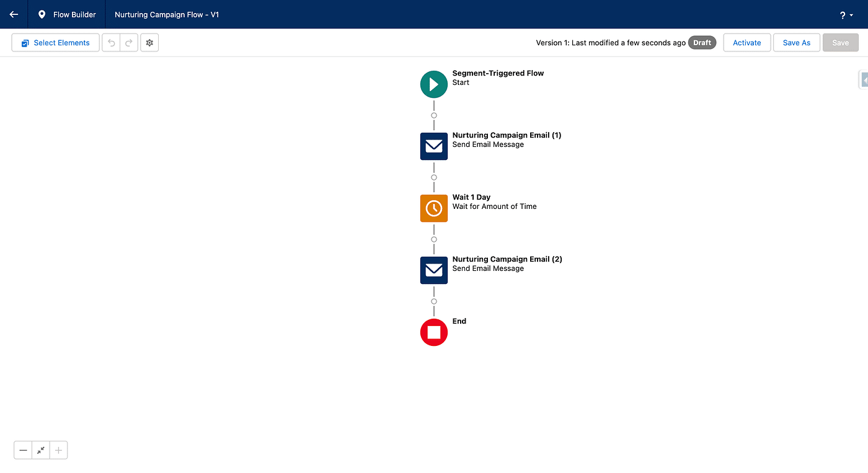Select the Nurturing Campaign Email (2) icon
The image size is (868, 473).
pos(433,270)
